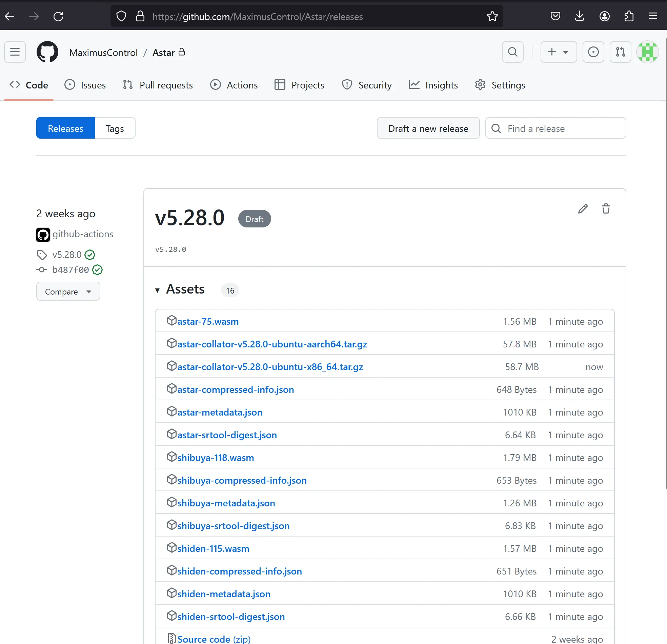Image resolution: width=667 pixels, height=644 pixels.
Task: Click the delete release trash icon
Action: [606, 209]
